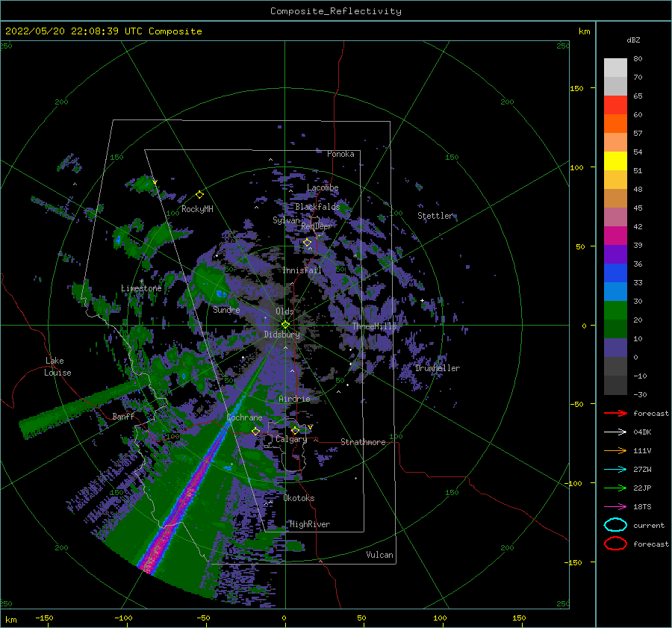Click the 04DK legend text
Viewport: 672px width, 628px height.
[x=642, y=432]
